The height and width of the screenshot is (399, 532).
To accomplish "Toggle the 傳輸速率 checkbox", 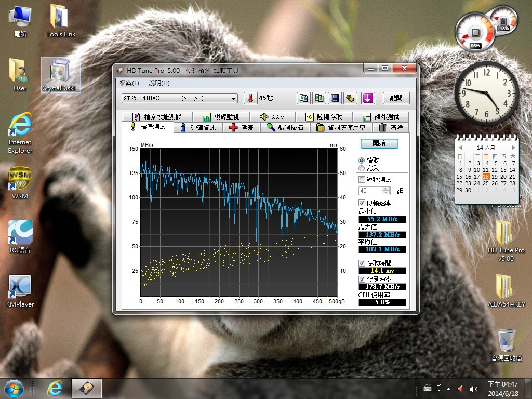I will click(362, 203).
